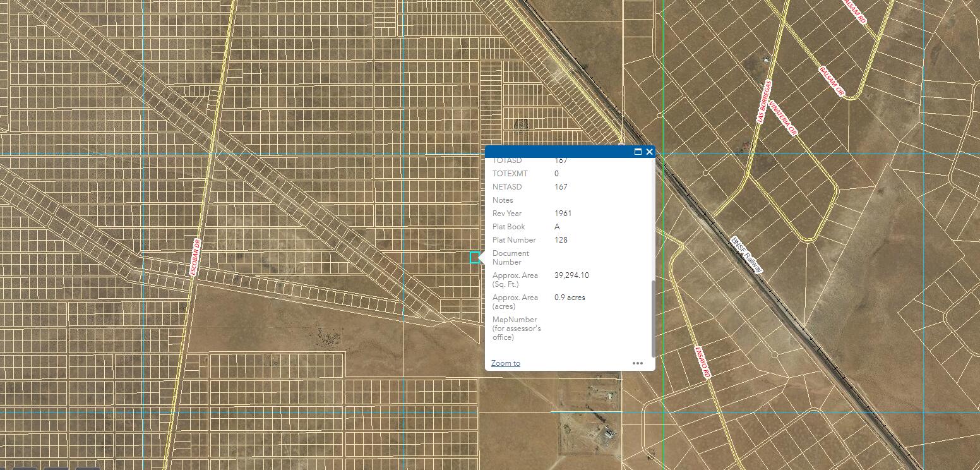Screen dimensions: 980x470
Task: Click the Rev Year value 1961
Action: point(563,214)
